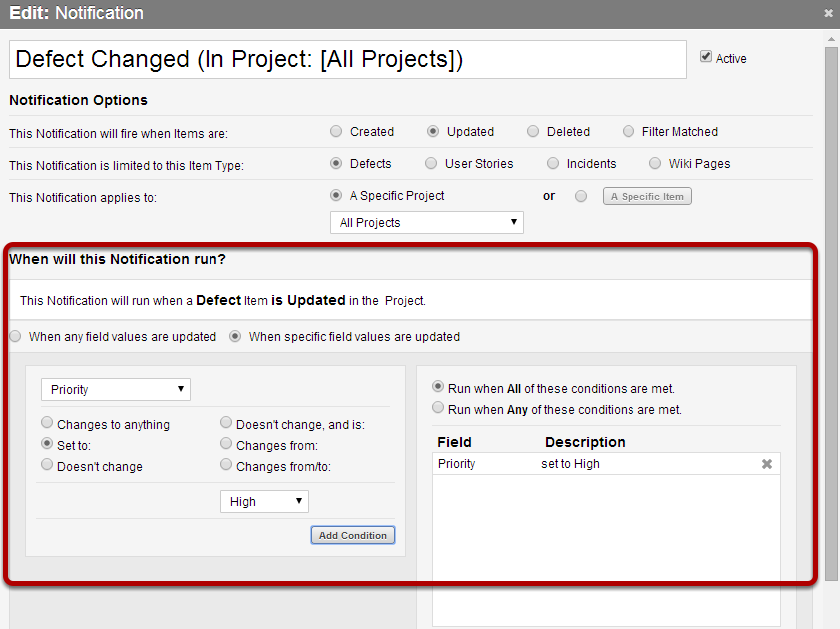The image size is (840, 629).
Task: Click the A Specific Item button
Action: click(x=647, y=197)
